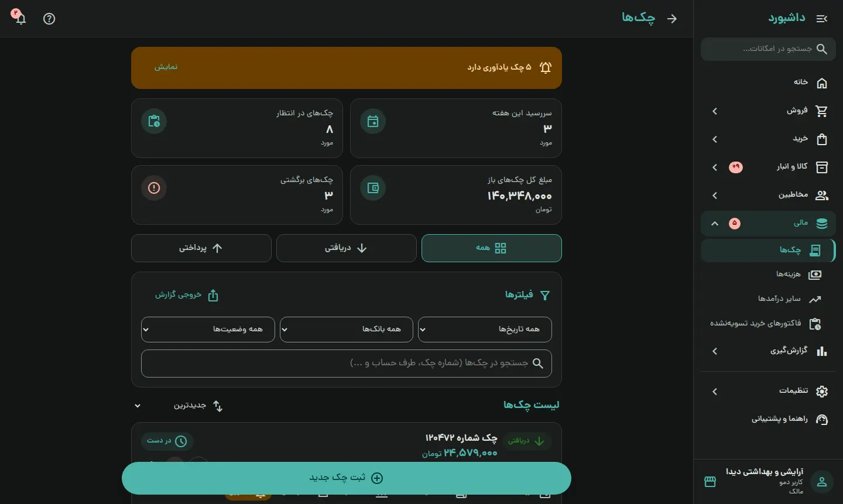Screen dimensions: 843x504
Task: Click the جستجو در امکانات sidebar search field
Action: [768, 49]
